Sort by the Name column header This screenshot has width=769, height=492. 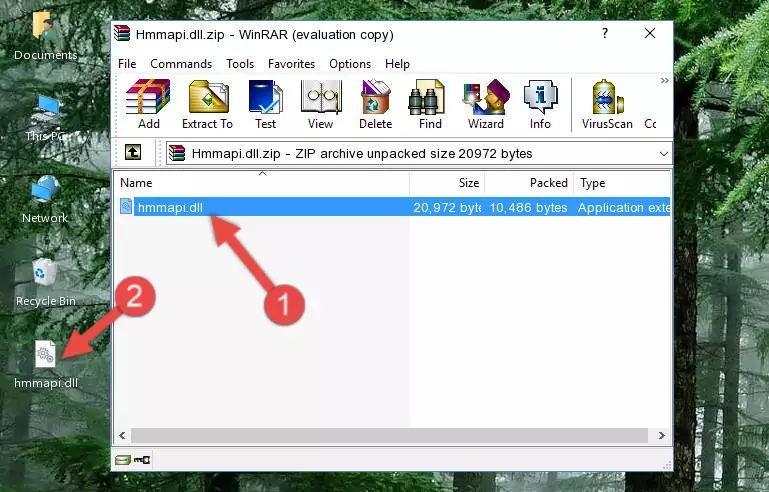tap(262, 183)
